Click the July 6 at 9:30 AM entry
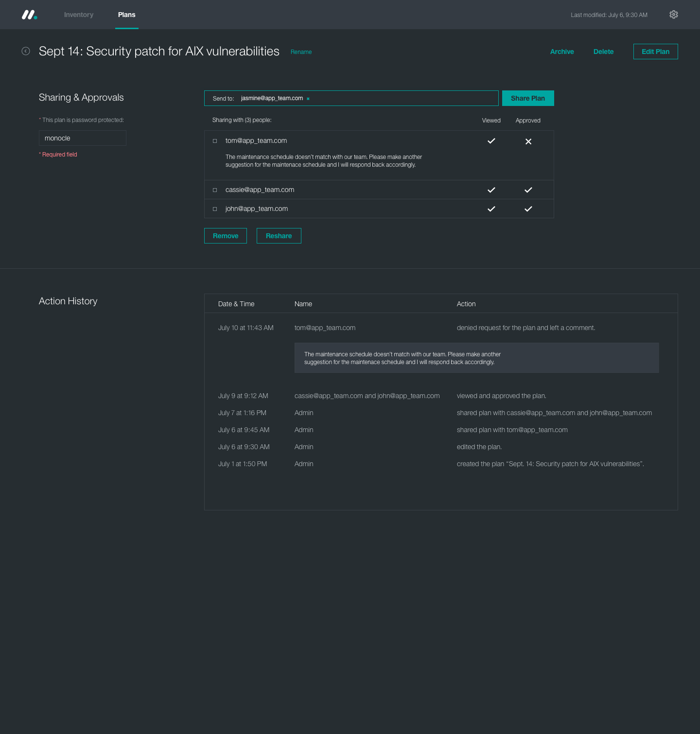700x734 pixels. pos(244,447)
